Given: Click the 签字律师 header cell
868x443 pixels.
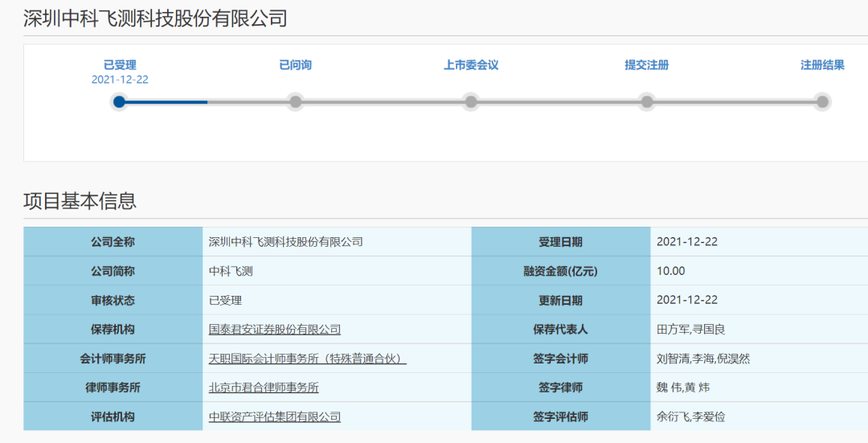Looking at the screenshot, I should pyautogui.click(x=561, y=388).
